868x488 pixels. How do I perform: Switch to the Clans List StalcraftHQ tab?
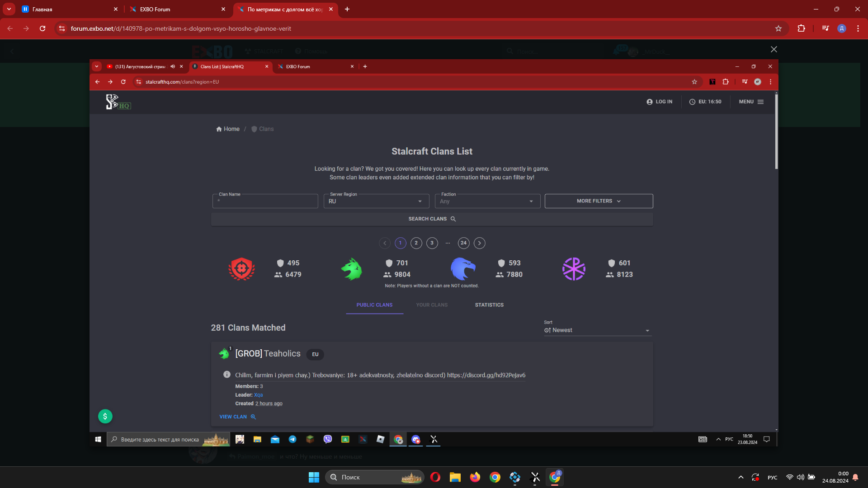[x=230, y=66]
